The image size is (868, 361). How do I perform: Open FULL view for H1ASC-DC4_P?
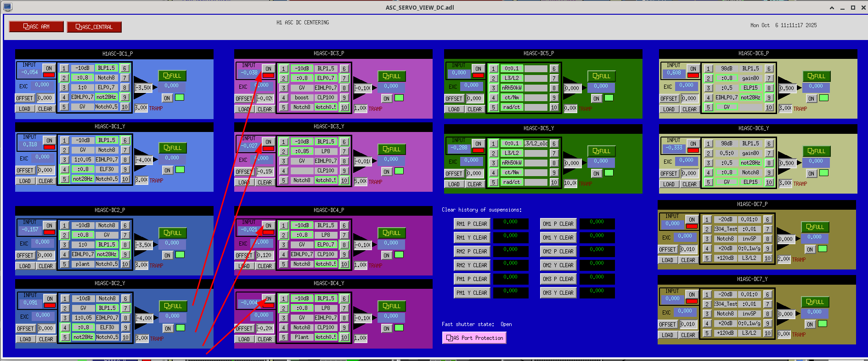point(392,233)
